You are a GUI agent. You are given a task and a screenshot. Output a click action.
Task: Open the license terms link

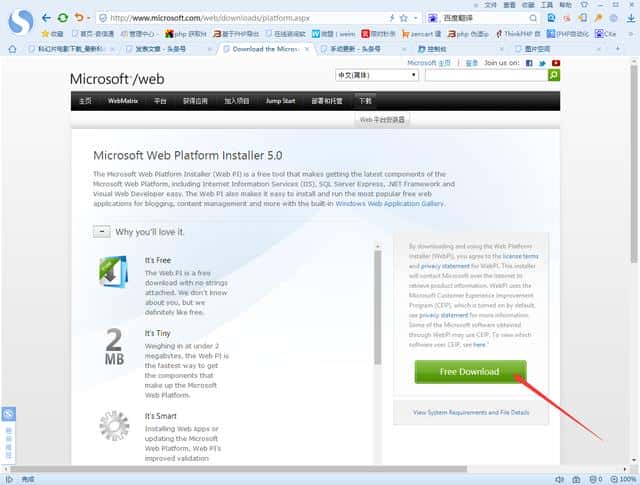(520, 256)
